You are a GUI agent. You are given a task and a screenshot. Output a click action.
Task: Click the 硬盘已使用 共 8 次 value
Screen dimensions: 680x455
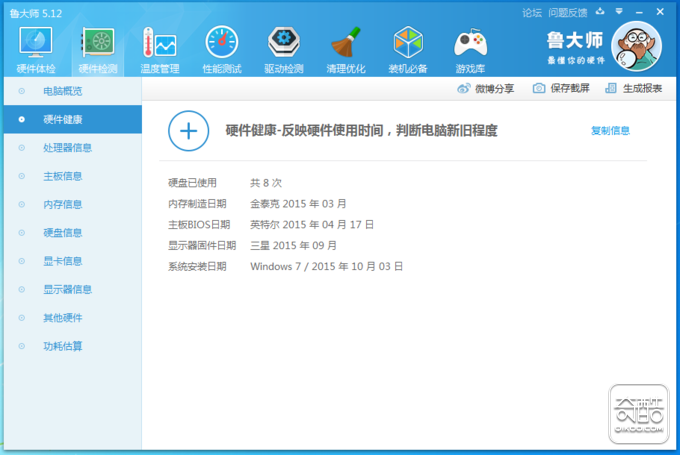[266, 183]
